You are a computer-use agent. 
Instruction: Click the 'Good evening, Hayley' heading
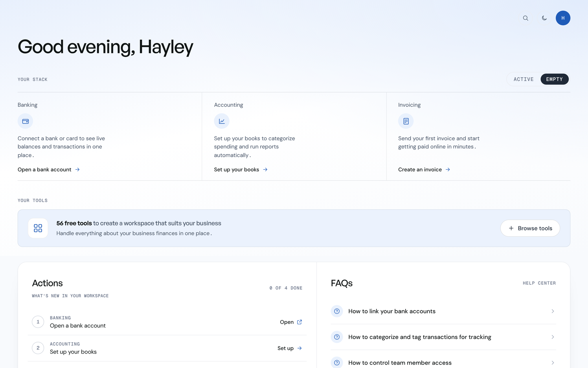pyautogui.click(x=105, y=47)
